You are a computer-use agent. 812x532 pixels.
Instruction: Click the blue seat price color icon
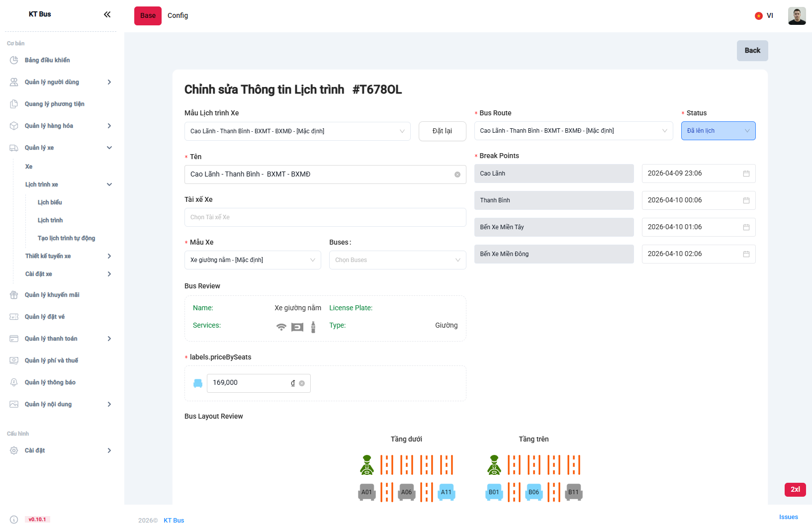coord(198,383)
